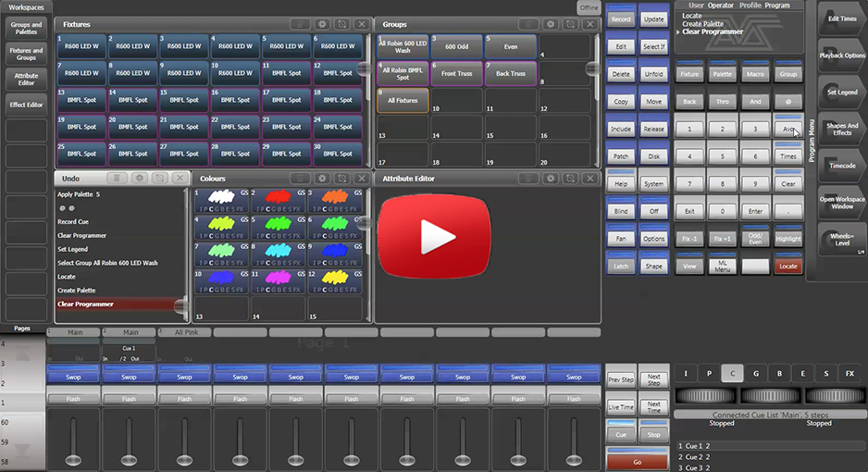Toggle the Highlight button
The height and width of the screenshot is (472, 868).
pos(787,237)
